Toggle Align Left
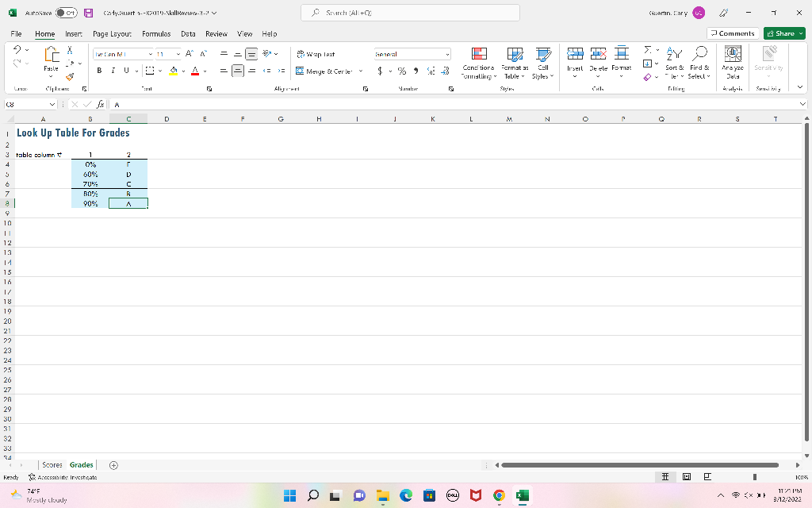The height and width of the screenshot is (508, 812). tap(224, 71)
